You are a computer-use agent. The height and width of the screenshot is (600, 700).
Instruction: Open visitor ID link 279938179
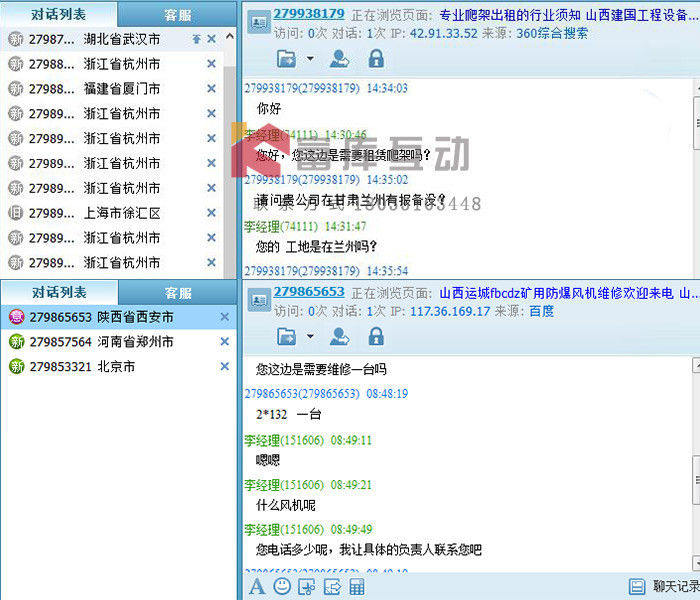[x=309, y=14]
